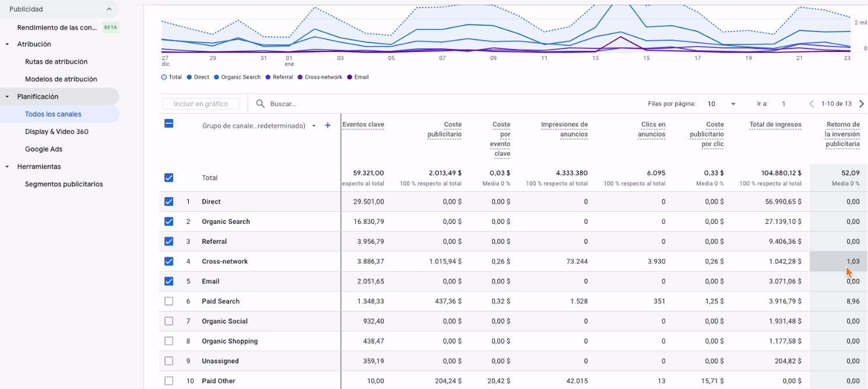The image size is (868, 389).
Task: Open Google Ads in sidebar
Action: (44, 149)
